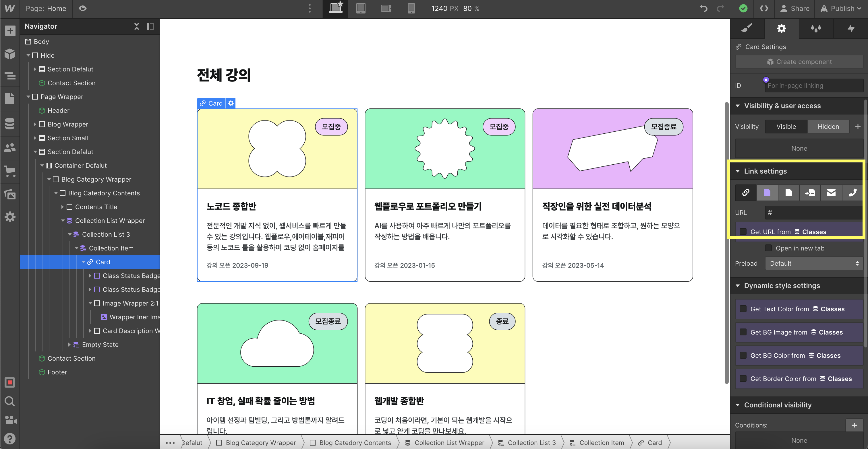Viewport: 868px width, 449px height.
Task: Collapse the Link settings section
Action: (738, 171)
